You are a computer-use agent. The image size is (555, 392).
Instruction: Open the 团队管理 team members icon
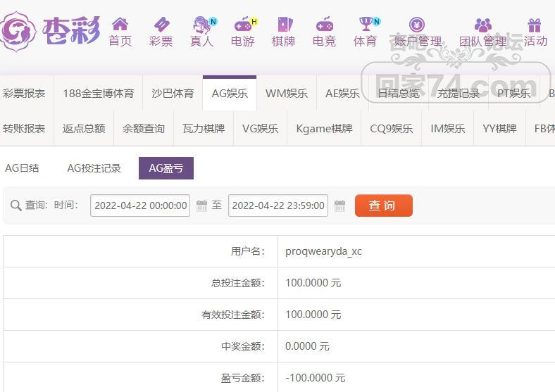(482, 25)
